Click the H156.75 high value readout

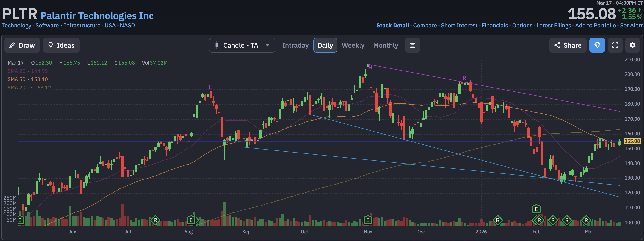click(70, 63)
